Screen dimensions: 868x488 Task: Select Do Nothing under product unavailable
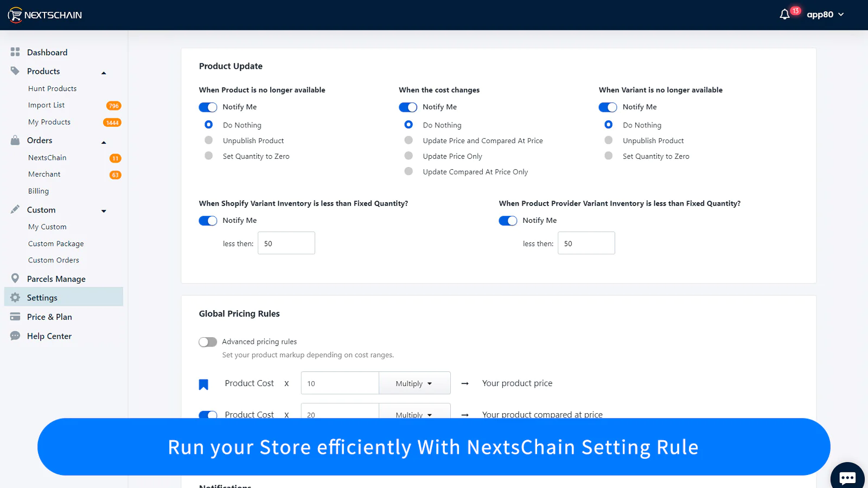click(209, 125)
